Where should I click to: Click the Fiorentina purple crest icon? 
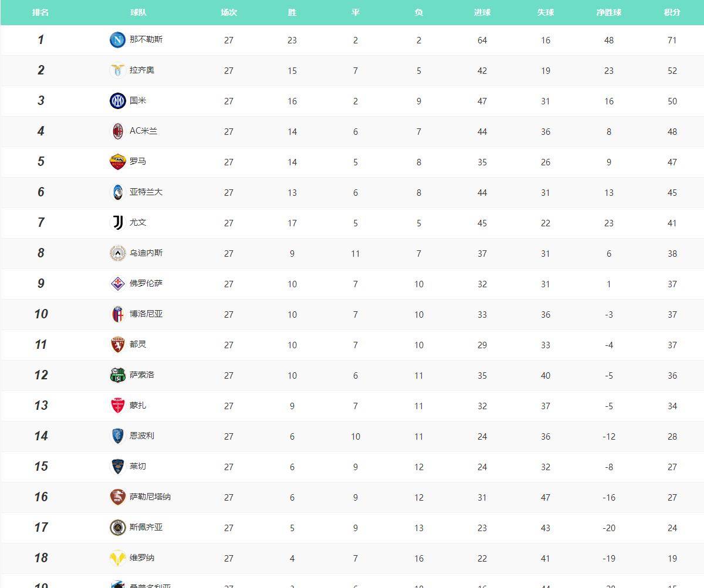pyautogui.click(x=117, y=284)
